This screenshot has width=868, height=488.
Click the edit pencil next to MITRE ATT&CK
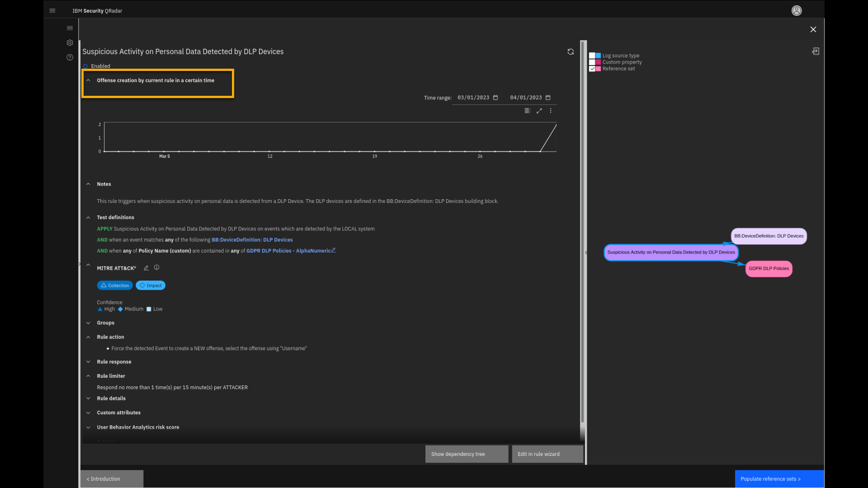[146, 268]
